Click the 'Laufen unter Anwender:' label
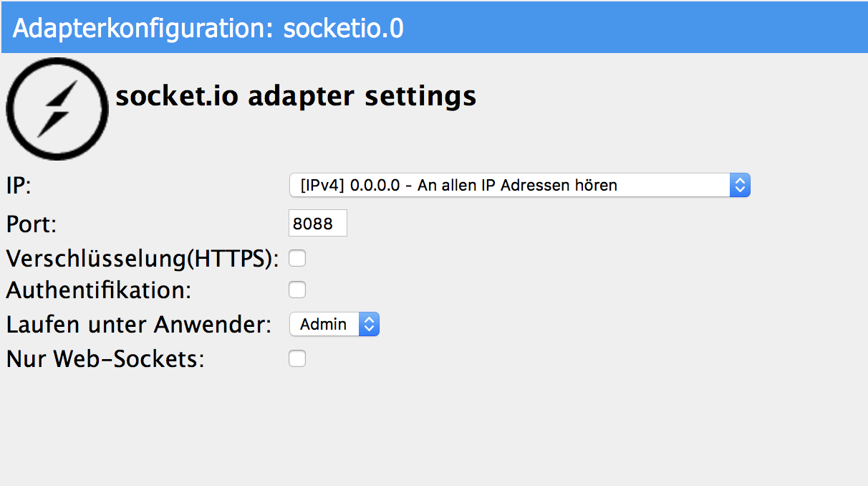Image resolution: width=868 pixels, height=486 pixels. coord(139,325)
